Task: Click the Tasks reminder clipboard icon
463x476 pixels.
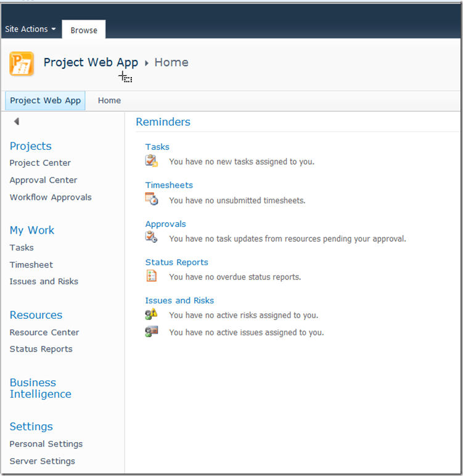Action: pos(151,162)
